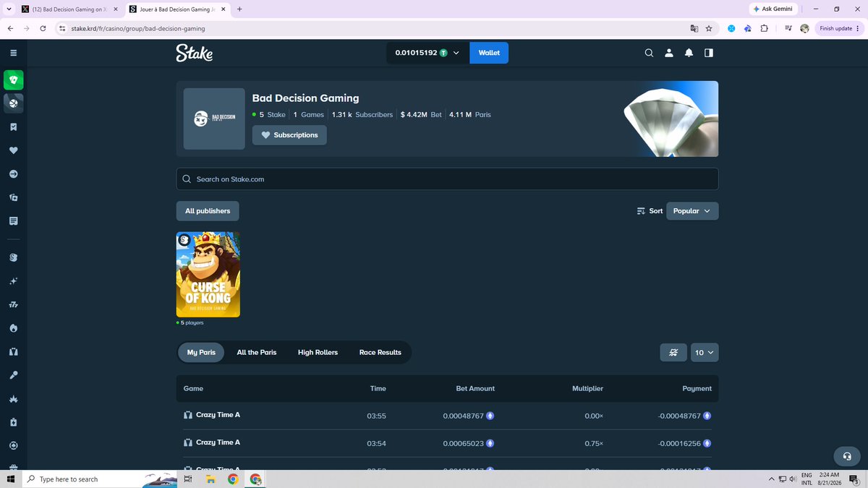Click the live support headset button
868x488 pixels.
[x=846, y=456]
